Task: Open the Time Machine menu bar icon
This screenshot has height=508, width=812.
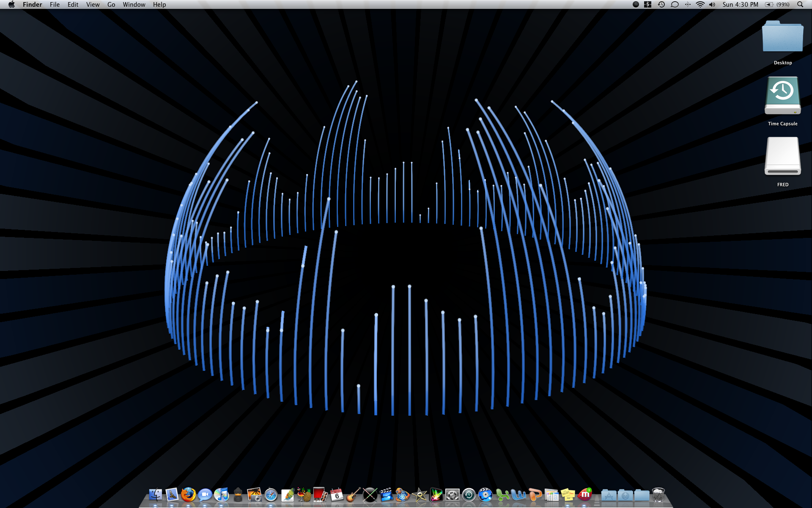Action: tap(661, 5)
